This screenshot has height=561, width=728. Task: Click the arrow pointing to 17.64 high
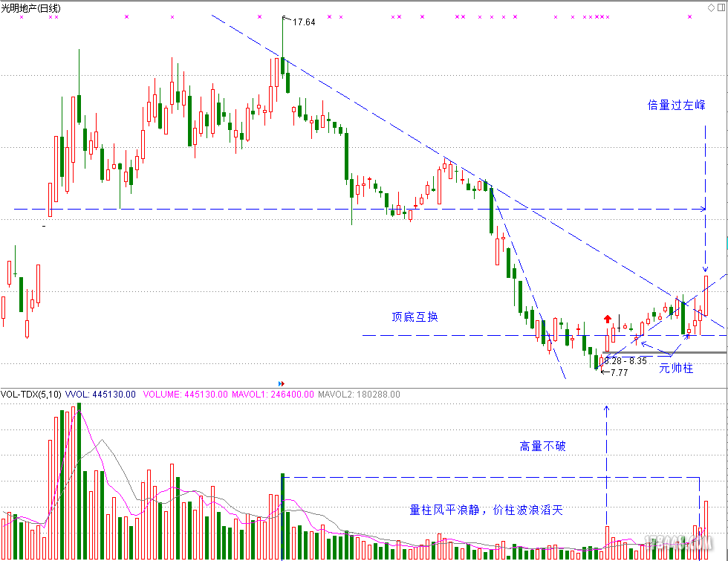286,20
